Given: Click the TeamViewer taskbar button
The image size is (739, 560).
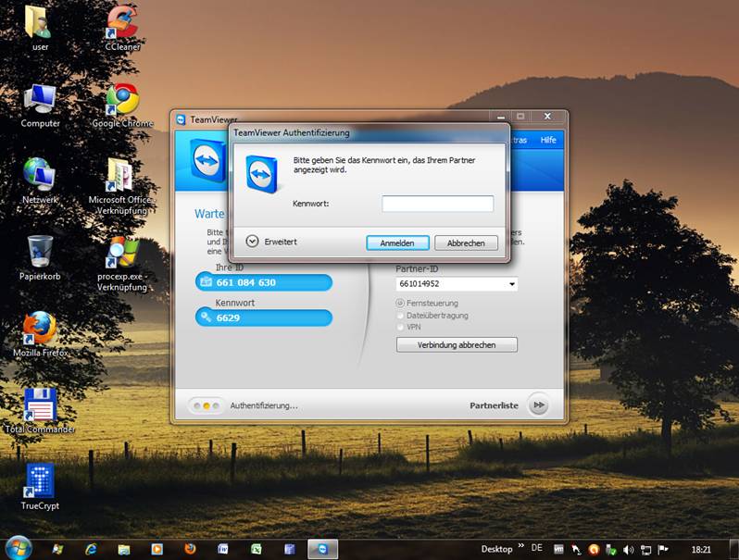Looking at the screenshot, I should point(323,548).
